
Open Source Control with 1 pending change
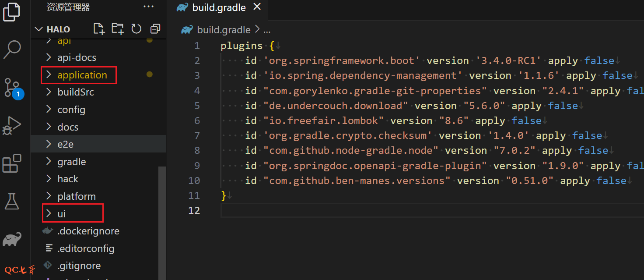pyautogui.click(x=12, y=87)
